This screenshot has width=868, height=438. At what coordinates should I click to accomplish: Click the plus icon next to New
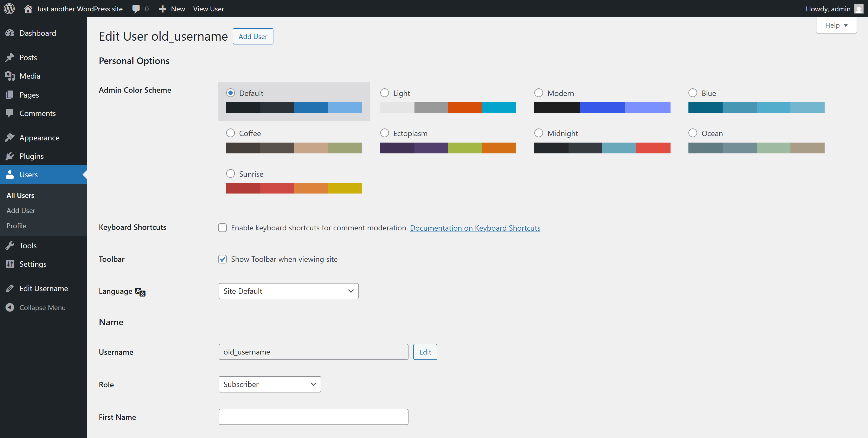162,9
